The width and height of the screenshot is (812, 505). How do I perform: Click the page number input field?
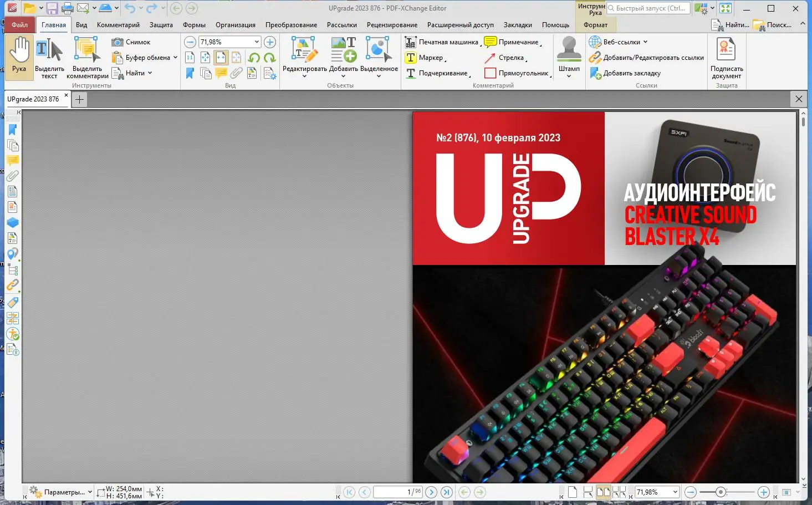coord(398,492)
